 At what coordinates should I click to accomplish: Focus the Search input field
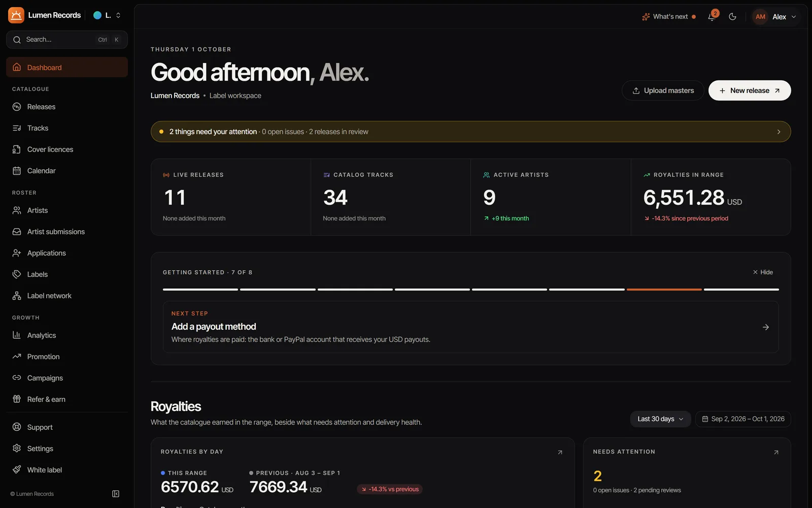tap(67, 40)
